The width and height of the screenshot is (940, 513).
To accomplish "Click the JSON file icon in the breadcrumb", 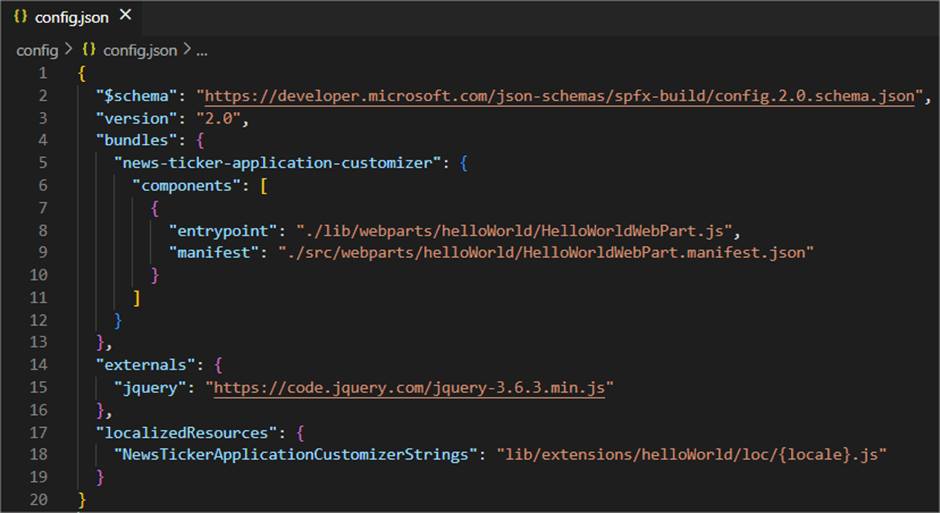I will tap(89, 49).
